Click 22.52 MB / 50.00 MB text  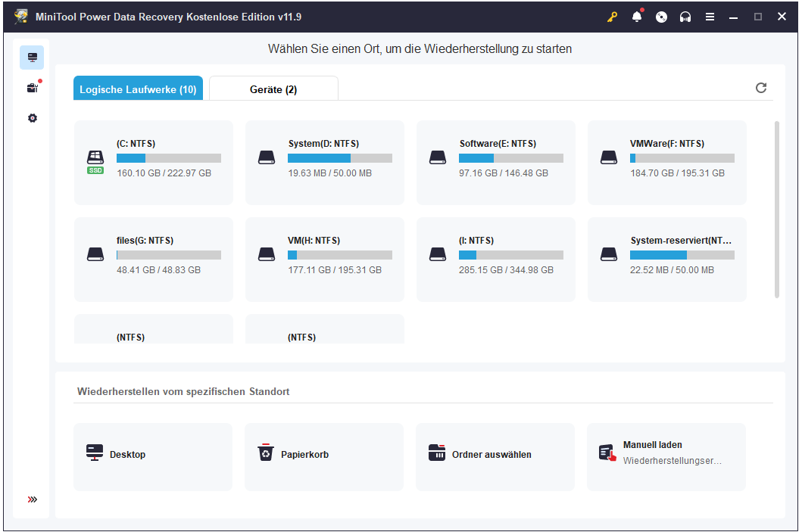(x=672, y=270)
